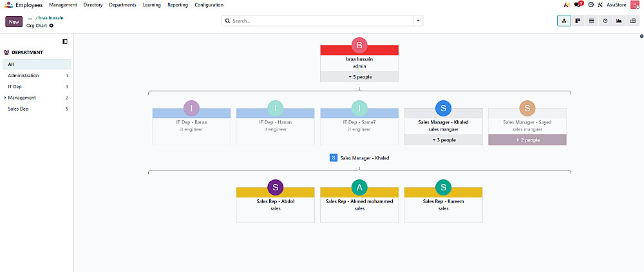This screenshot has width=644, height=272.
Task: Toggle the department sidebar panel
Action: pyautogui.click(x=65, y=41)
